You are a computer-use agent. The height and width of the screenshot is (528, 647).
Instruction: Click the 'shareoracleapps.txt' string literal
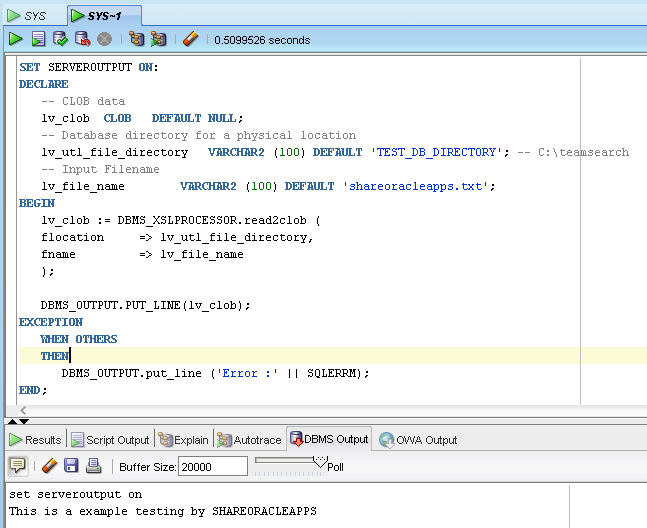pos(418,186)
